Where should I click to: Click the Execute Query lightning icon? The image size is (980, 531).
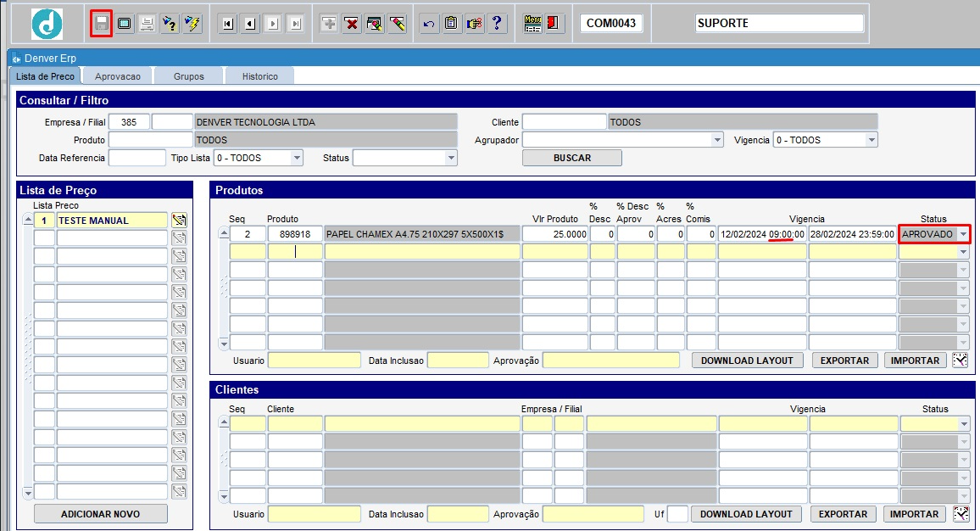click(x=192, y=24)
